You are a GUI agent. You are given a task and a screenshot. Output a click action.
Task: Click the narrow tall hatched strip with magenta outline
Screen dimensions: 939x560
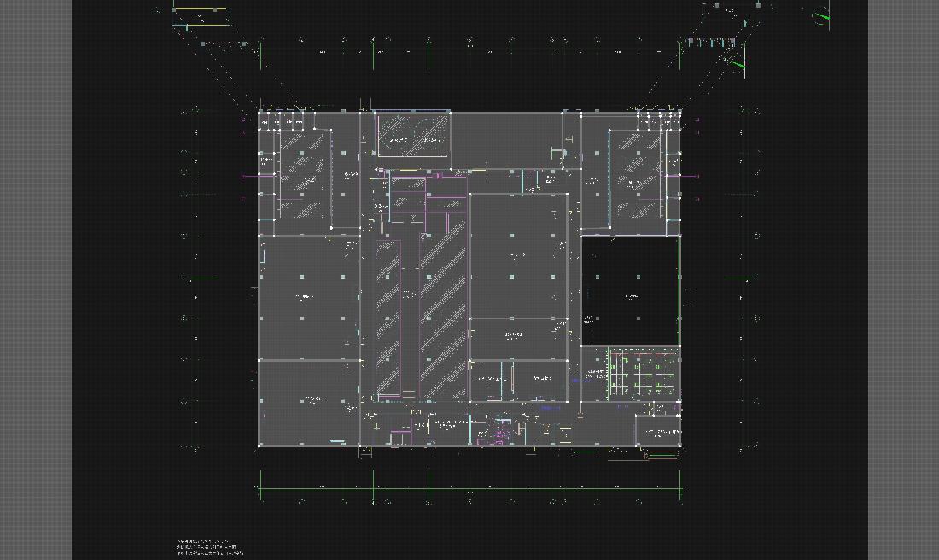pos(388,318)
